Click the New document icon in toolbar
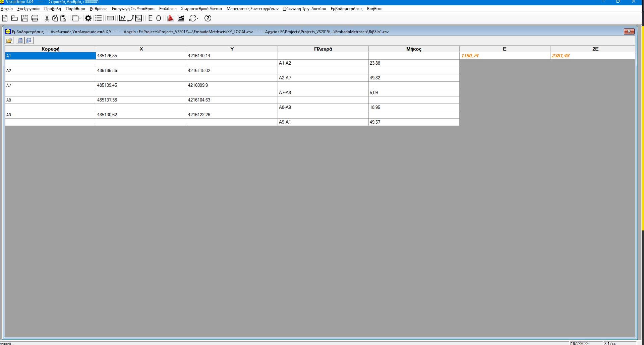Screen dimensions: 644x345 click(5, 18)
